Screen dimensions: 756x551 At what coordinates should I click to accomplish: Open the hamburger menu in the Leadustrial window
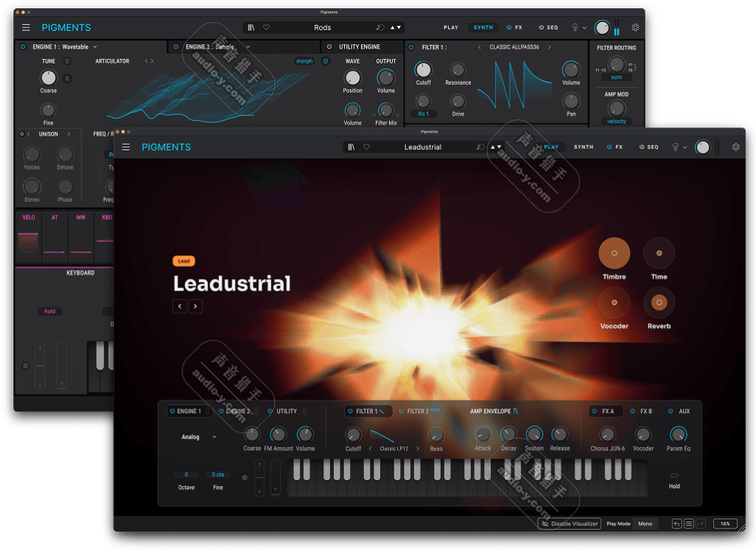click(126, 147)
